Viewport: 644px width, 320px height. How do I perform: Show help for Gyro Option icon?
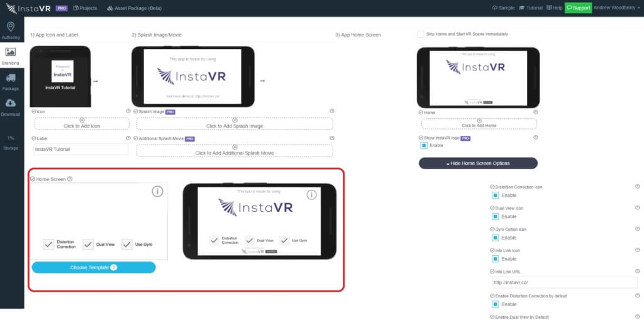[638, 229]
